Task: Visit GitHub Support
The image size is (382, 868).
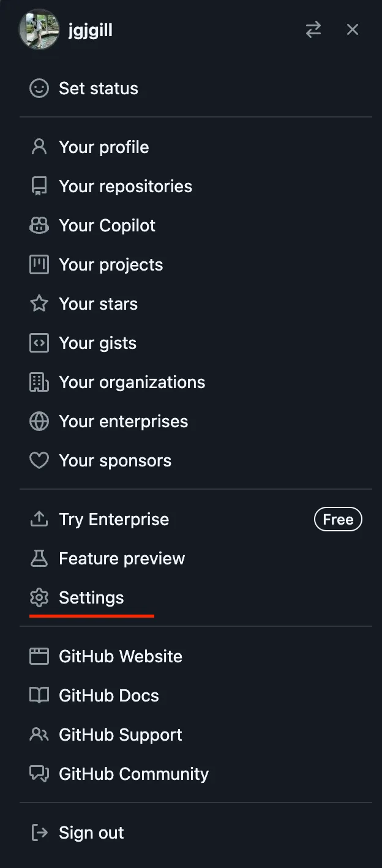Action: (x=120, y=735)
